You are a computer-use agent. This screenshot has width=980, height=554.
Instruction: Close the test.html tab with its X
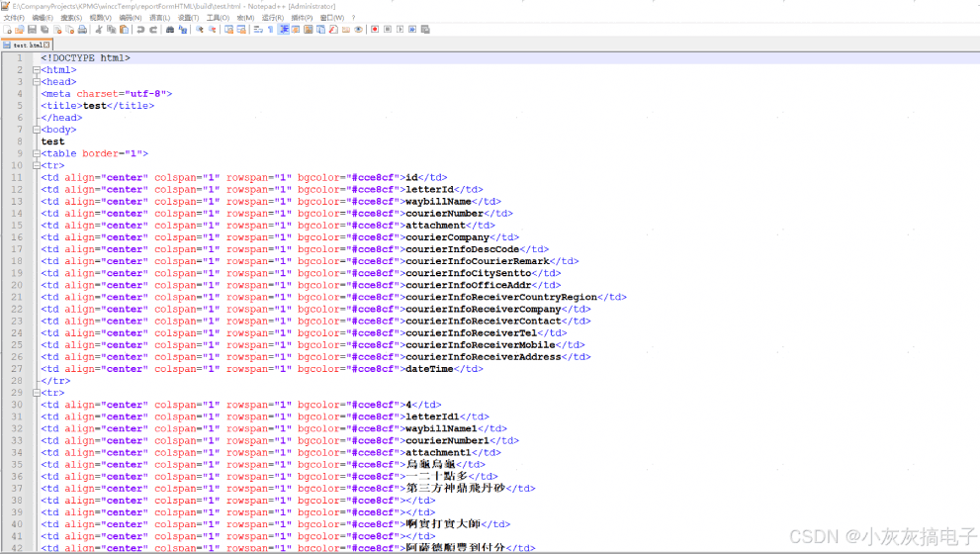coord(46,46)
